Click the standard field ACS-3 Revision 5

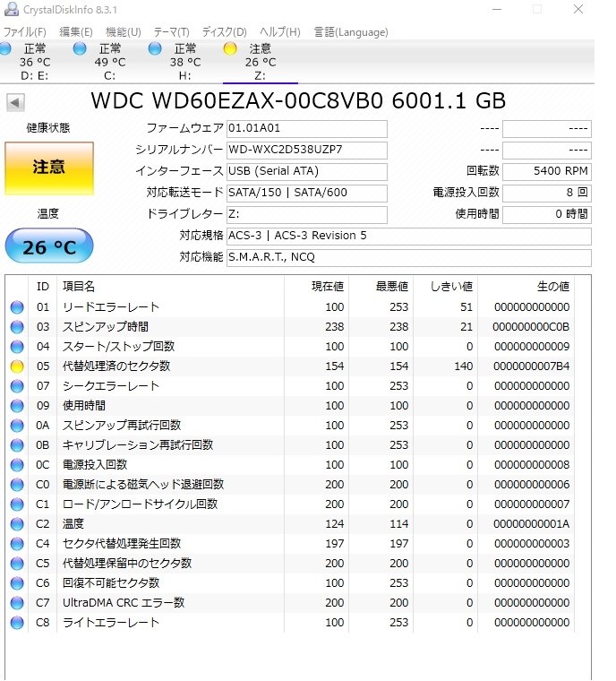coord(409,236)
